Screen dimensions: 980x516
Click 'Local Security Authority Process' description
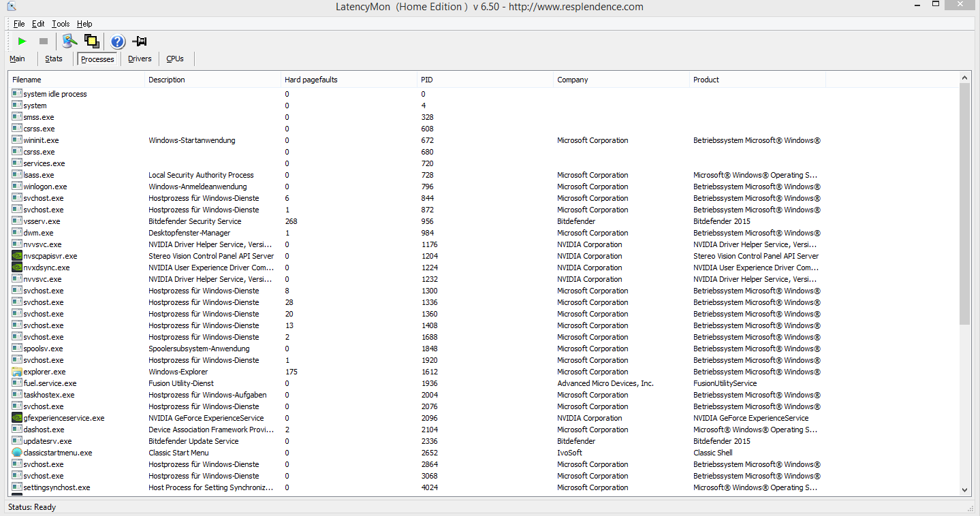(201, 175)
